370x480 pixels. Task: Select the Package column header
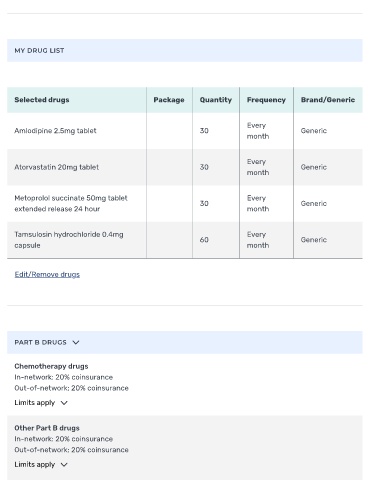click(169, 100)
